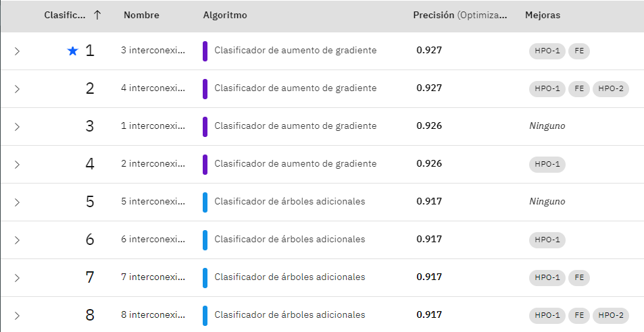Click the FE tag in rank 1 row

tap(579, 51)
